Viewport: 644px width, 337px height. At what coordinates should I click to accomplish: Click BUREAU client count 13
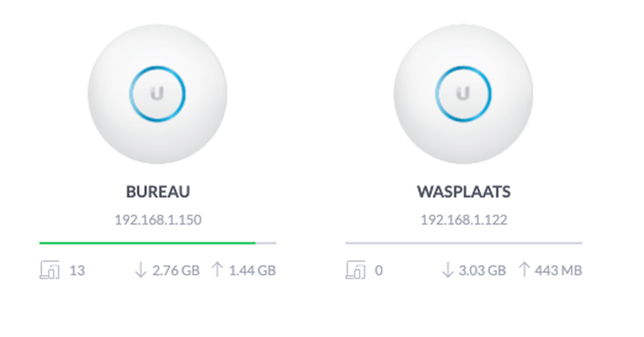pos(77,271)
